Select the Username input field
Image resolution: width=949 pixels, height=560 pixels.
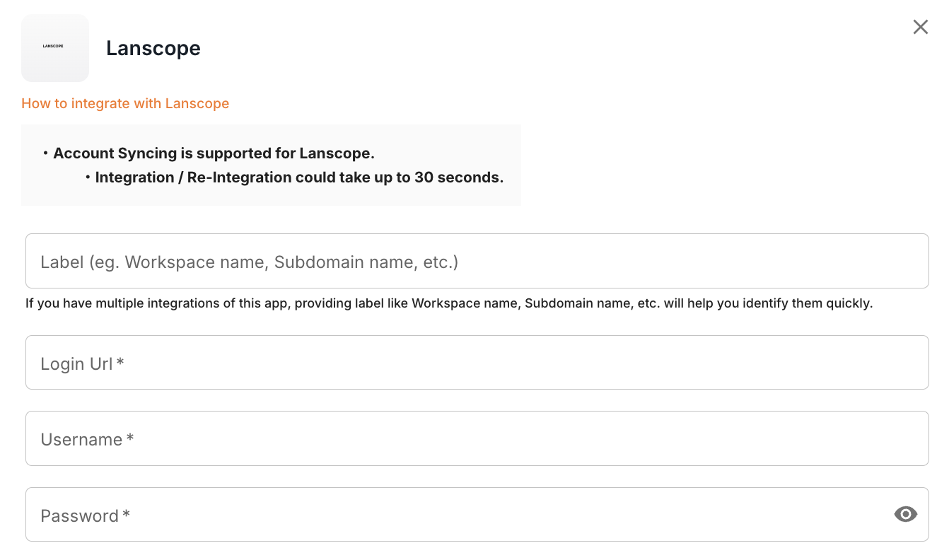pos(477,438)
